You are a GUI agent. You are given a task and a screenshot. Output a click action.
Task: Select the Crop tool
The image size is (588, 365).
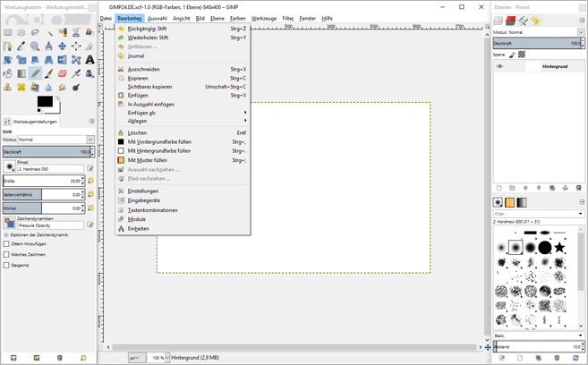(x=89, y=47)
